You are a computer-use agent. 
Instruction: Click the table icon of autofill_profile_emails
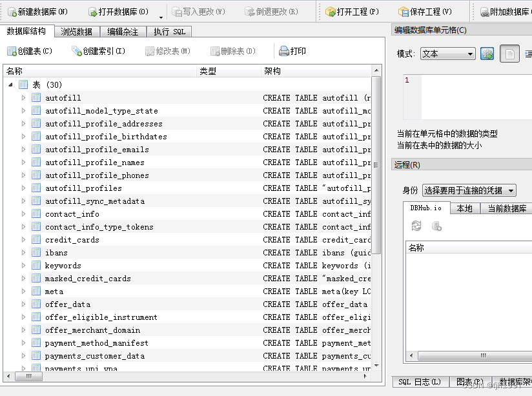coord(36,149)
